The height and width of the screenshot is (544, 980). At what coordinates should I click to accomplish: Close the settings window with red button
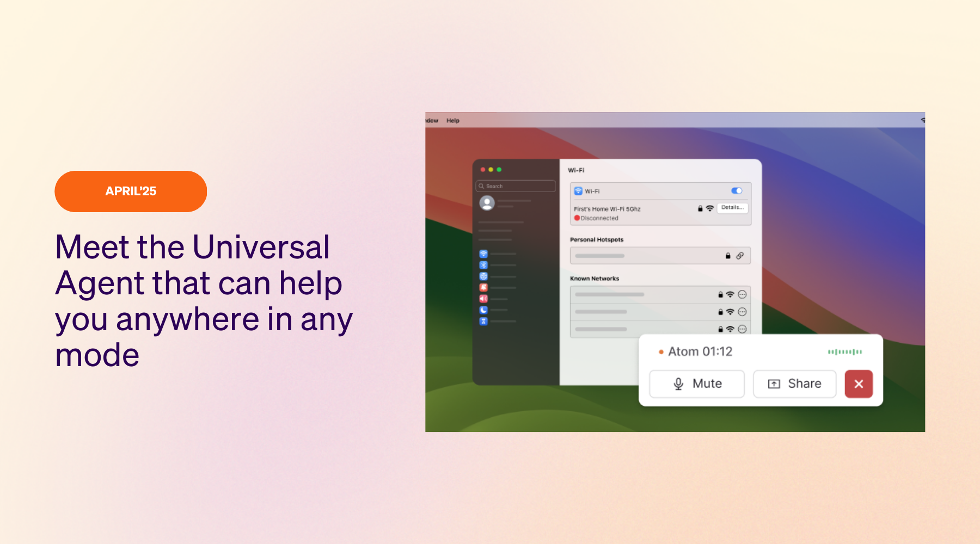click(x=483, y=170)
